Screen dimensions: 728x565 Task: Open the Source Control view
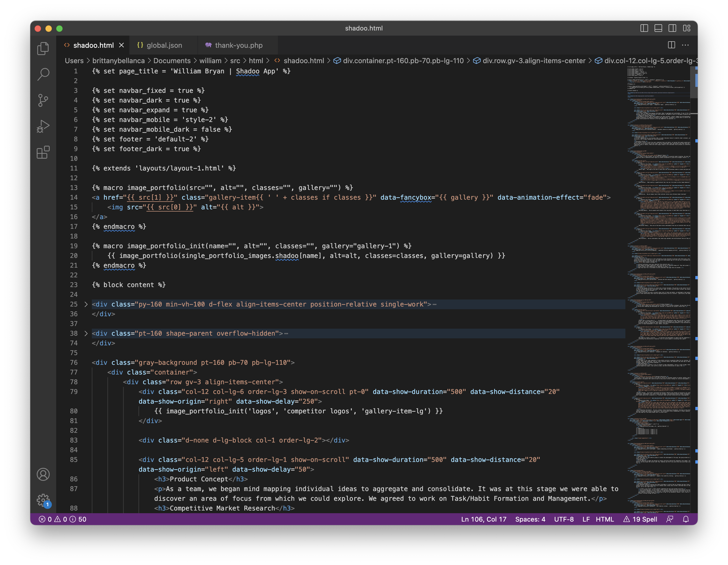click(43, 100)
